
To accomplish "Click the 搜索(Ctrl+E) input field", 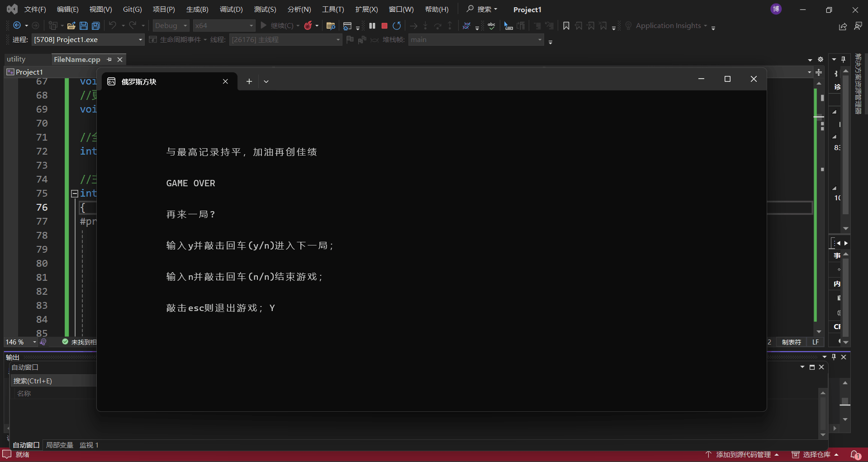I will (x=53, y=381).
